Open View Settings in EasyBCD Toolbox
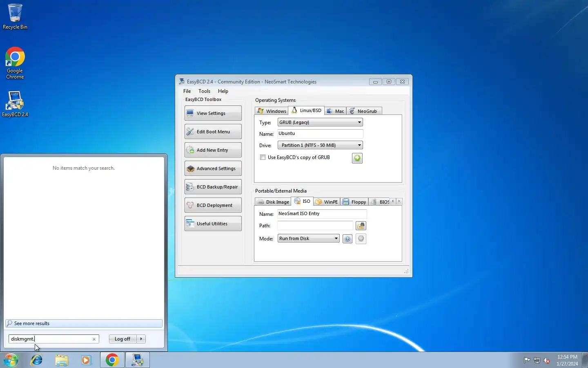This screenshot has height=368, width=588. (x=213, y=113)
